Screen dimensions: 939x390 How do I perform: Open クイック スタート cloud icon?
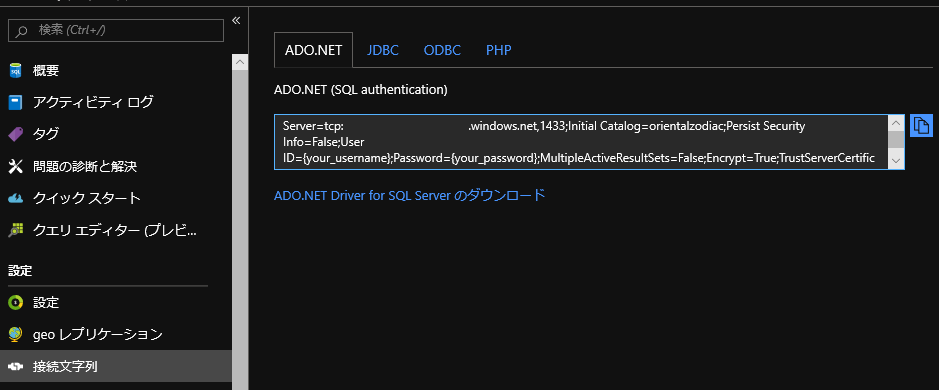[x=16, y=198]
